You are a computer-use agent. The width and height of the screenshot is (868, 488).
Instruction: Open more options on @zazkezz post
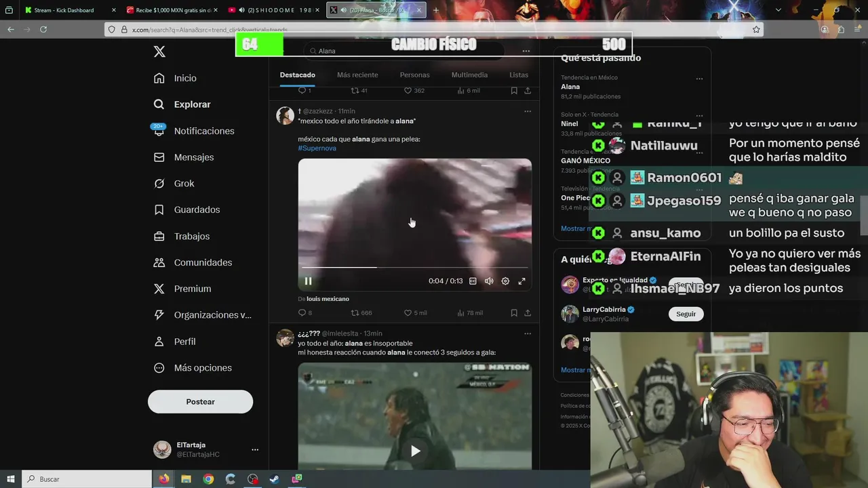point(528,111)
